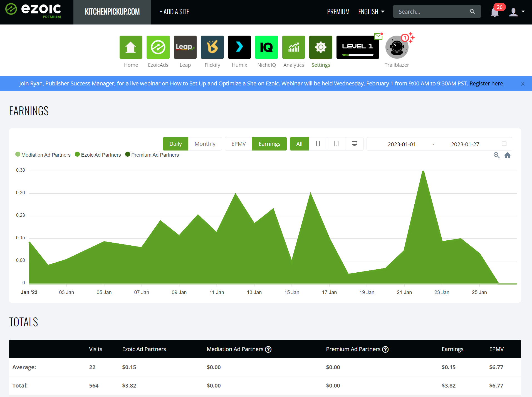The width and height of the screenshot is (532, 397).
Task: Open the Home dashboard icon
Action: (131, 47)
